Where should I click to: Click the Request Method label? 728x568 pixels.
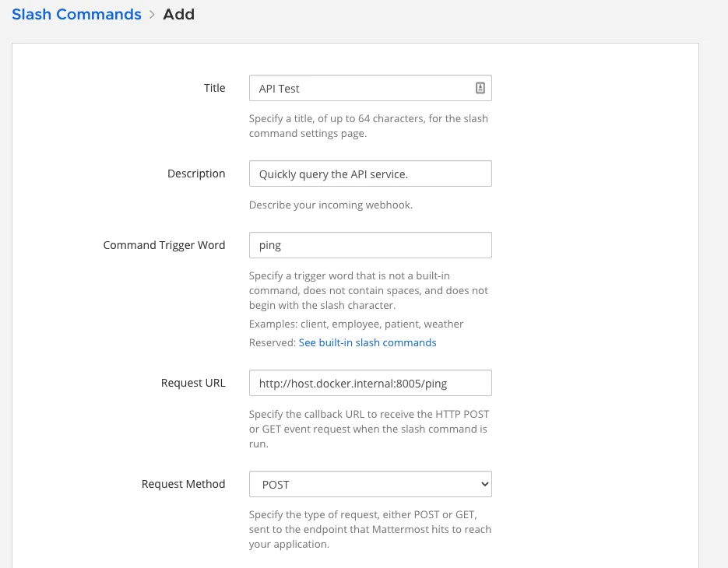point(184,484)
